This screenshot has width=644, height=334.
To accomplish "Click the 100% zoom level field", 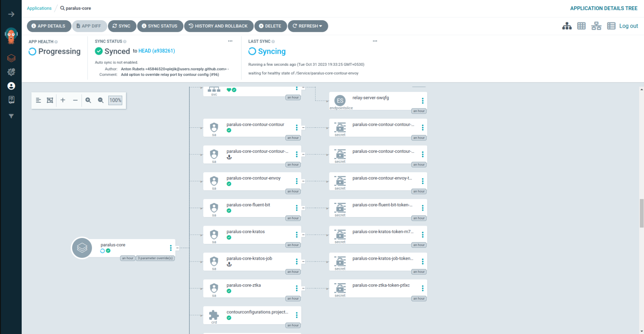I will 115,100.
